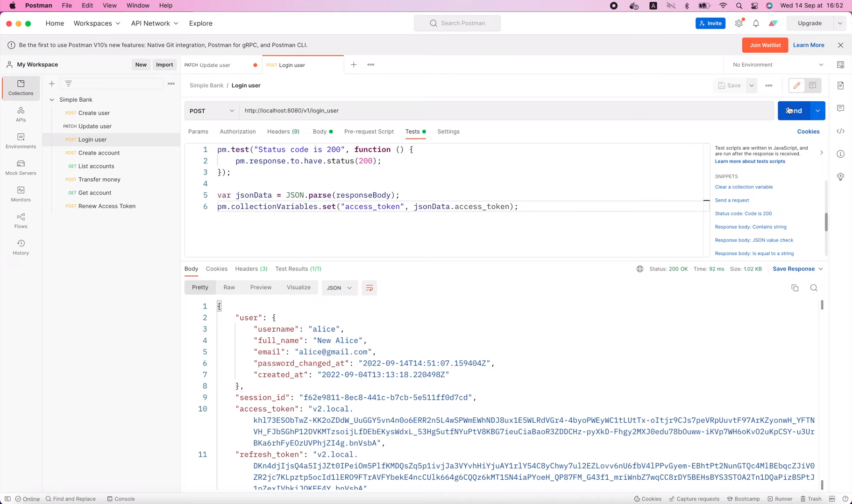Screen dimensions: 852x504
Task: Click the request URL input field
Action: (x=507, y=111)
